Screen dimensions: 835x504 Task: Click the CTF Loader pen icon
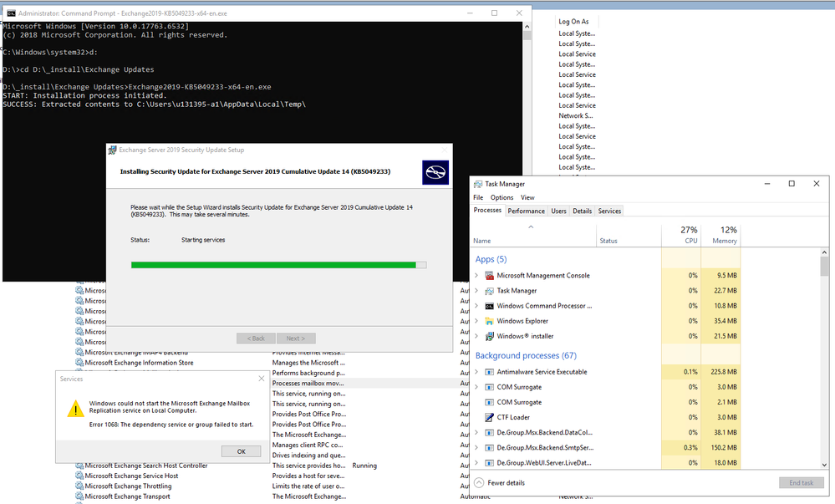click(x=489, y=417)
